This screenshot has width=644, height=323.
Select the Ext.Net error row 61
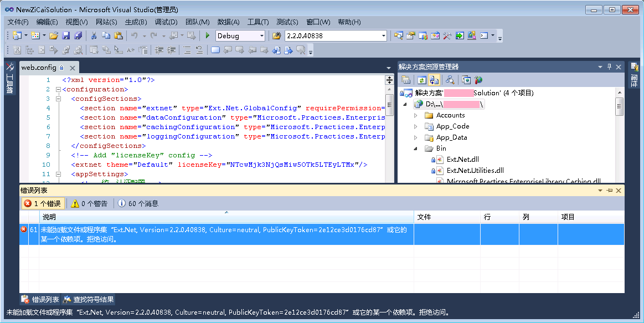click(322, 234)
